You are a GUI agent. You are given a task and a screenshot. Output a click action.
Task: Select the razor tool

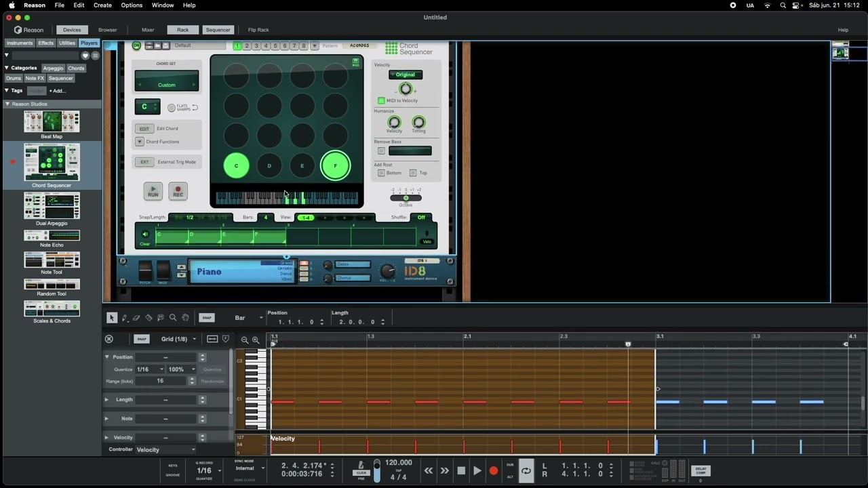tap(149, 318)
